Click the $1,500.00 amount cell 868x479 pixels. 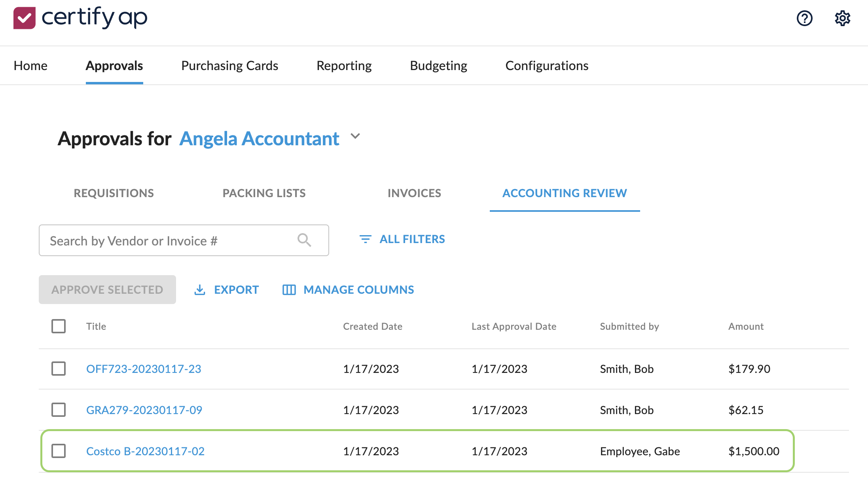[754, 451]
